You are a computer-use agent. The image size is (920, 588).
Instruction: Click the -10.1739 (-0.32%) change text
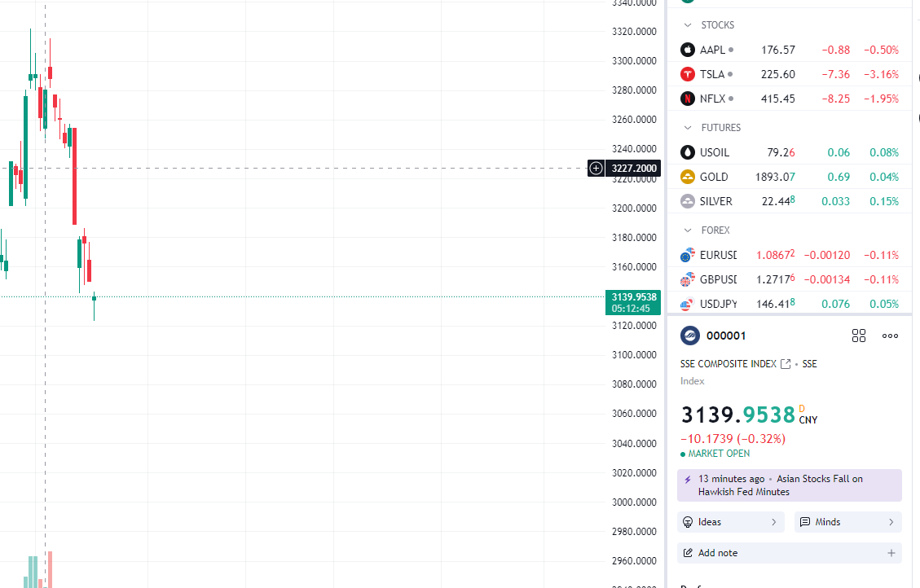(x=733, y=438)
